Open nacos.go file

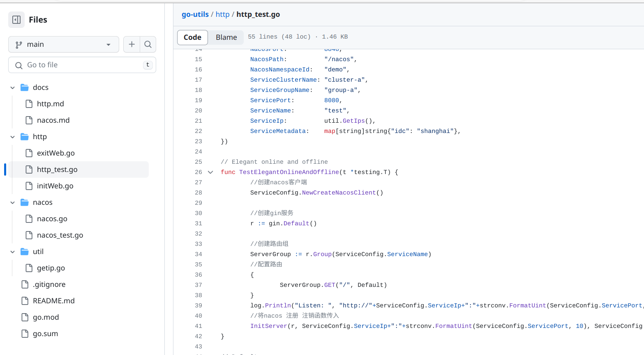click(52, 219)
